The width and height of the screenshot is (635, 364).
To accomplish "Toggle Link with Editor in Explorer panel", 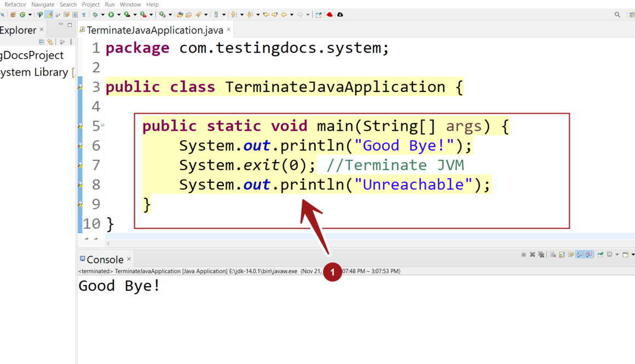I will [x=50, y=42].
